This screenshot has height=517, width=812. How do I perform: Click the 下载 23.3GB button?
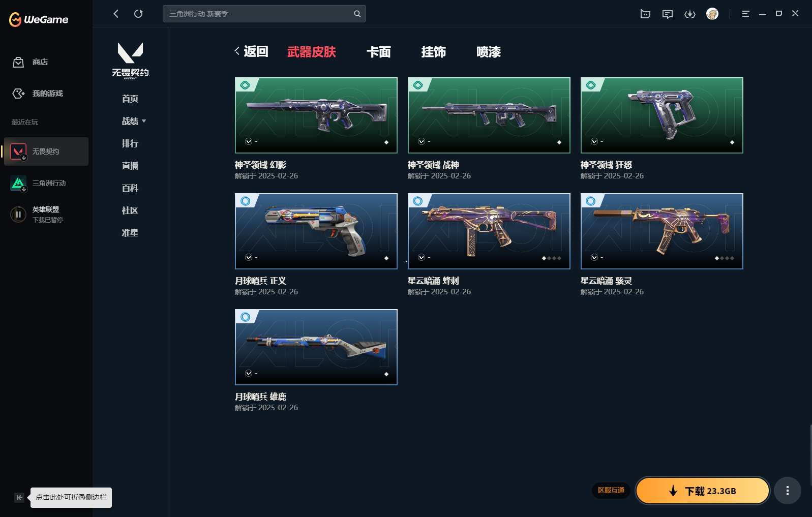702,491
